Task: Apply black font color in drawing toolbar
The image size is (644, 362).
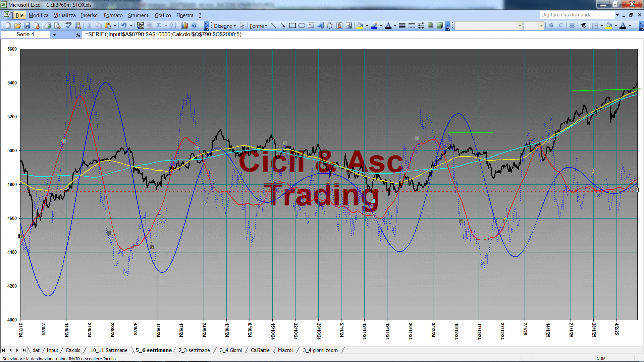Action: coord(388,25)
